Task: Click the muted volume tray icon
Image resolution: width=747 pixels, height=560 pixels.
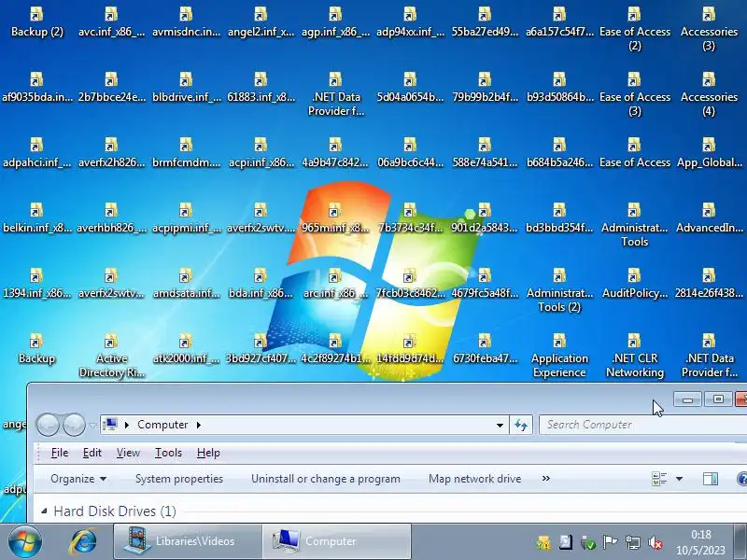Action: [x=655, y=542]
